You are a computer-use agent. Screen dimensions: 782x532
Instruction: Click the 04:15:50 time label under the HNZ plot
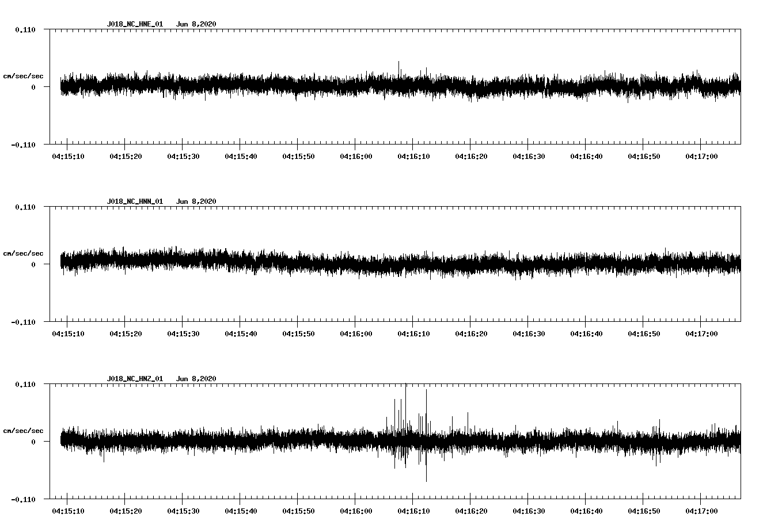(x=298, y=511)
